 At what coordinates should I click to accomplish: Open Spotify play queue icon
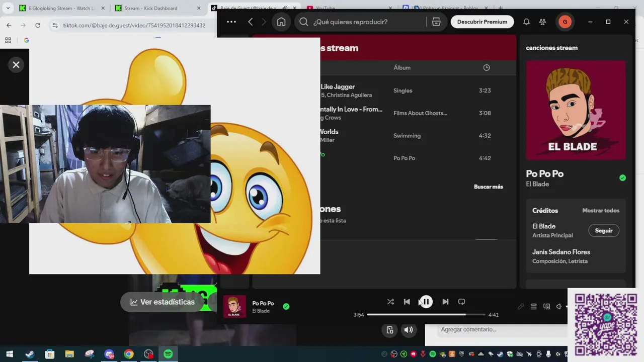pos(533,306)
